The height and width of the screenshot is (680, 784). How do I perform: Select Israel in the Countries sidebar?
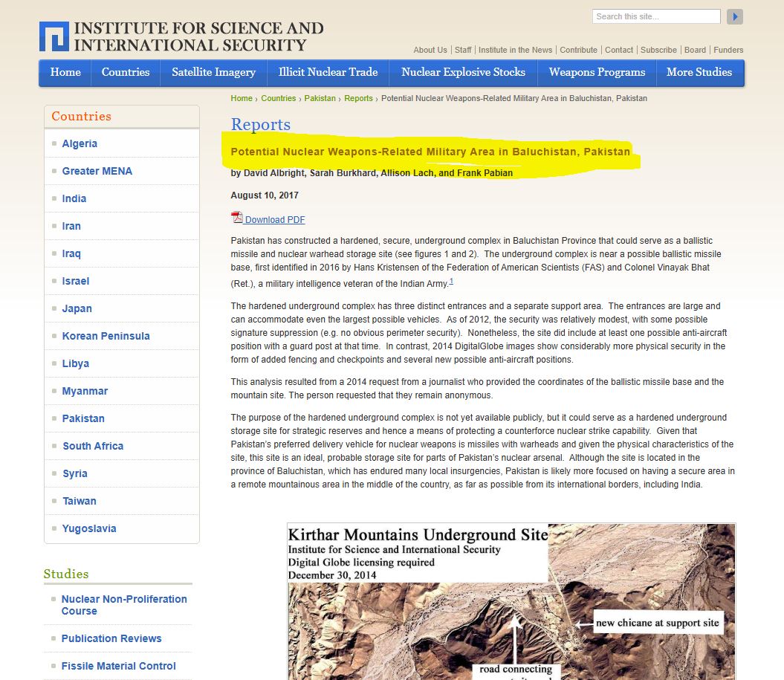click(76, 281)
